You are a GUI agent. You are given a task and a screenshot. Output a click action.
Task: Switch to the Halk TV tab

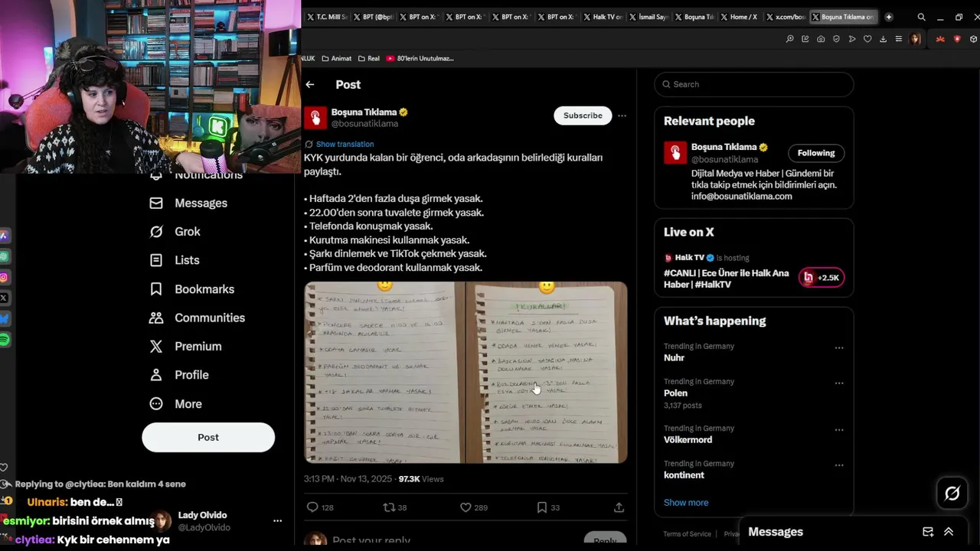603,17
